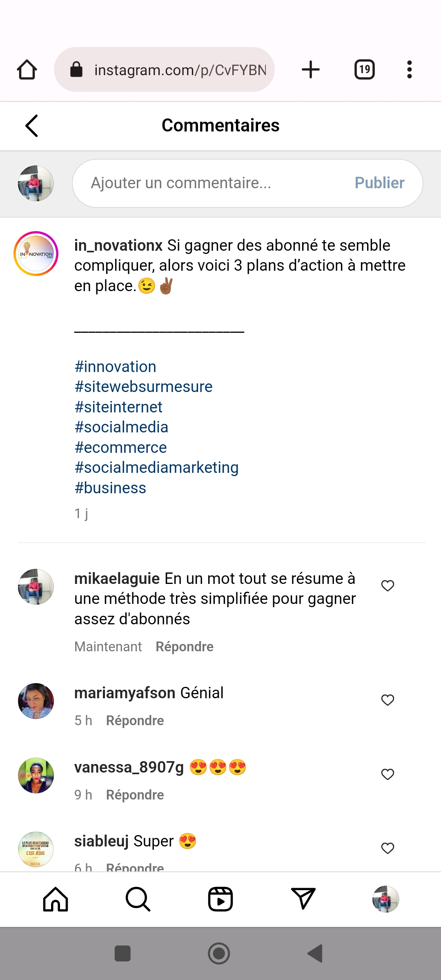Like mariamyafson's Génial comment
441x980 pixels.
[388, 700]
